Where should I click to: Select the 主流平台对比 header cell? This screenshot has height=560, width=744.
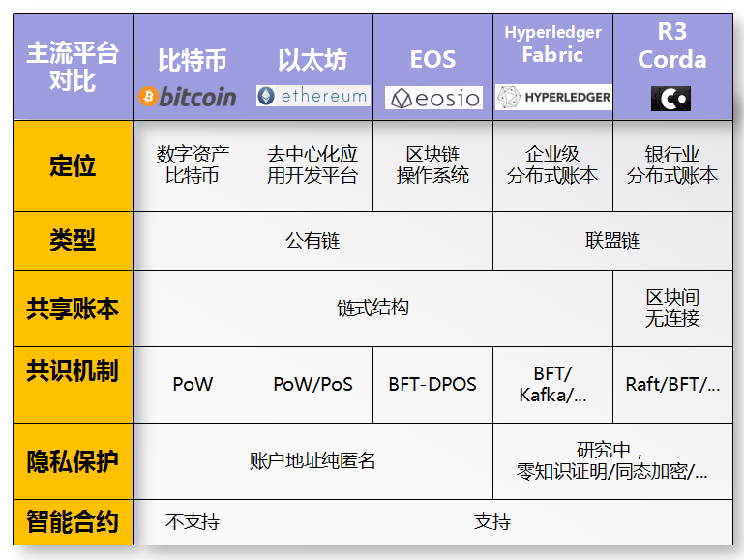(73, 66)
